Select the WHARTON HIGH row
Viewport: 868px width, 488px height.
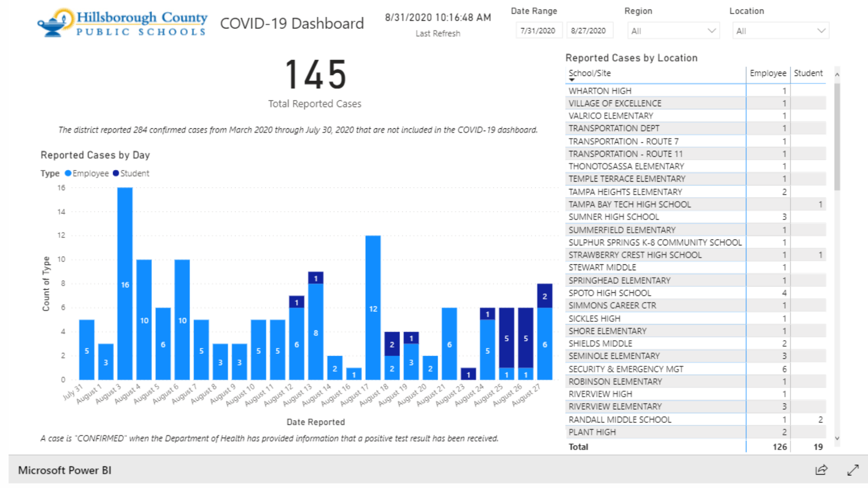(x=600, y=91)
